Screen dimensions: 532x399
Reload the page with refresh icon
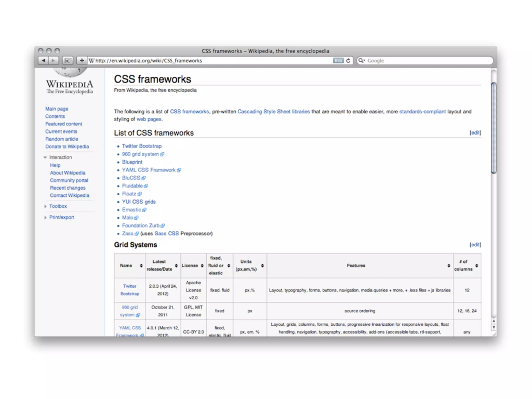pos(348,61)
